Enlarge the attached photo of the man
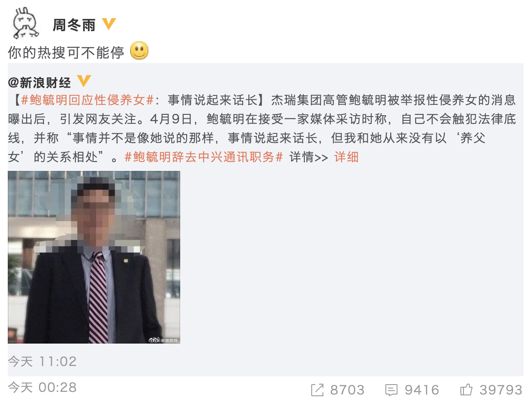Viewport: 532px width, 404px height. (94, 257)
